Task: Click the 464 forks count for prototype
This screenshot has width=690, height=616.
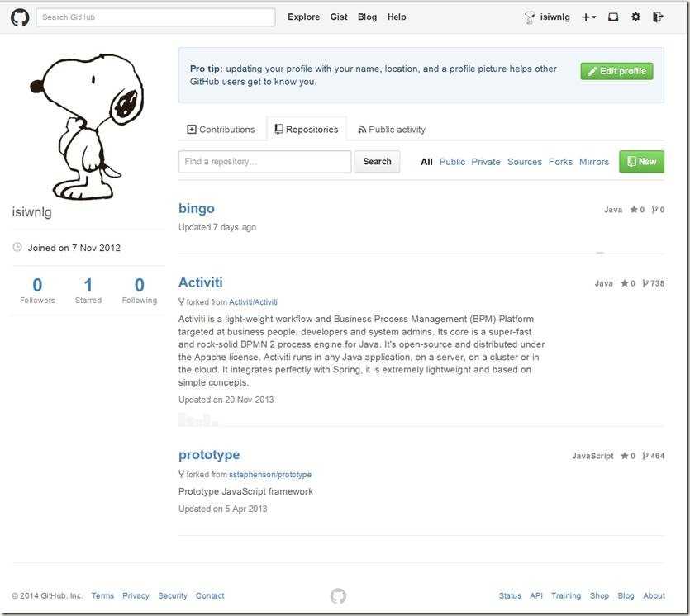Action: tap(654, 456)
